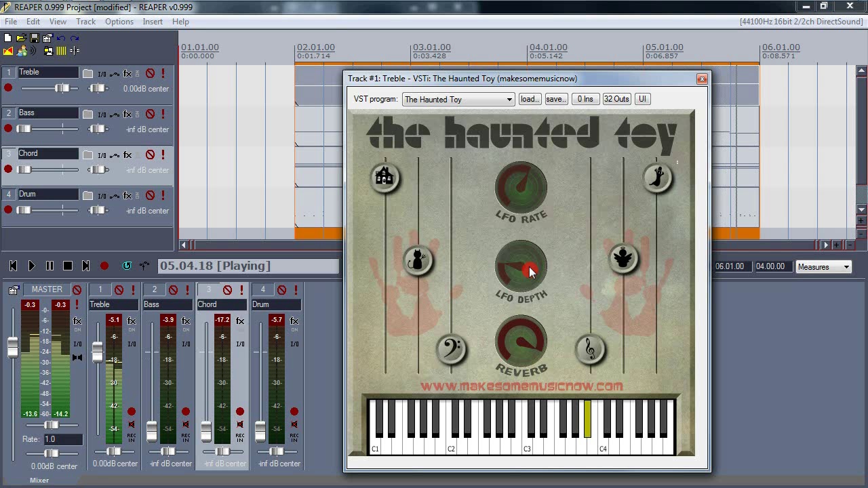868x488 pixels.
Task: Arm the Bass track for recording
Action: click(8, 128)
